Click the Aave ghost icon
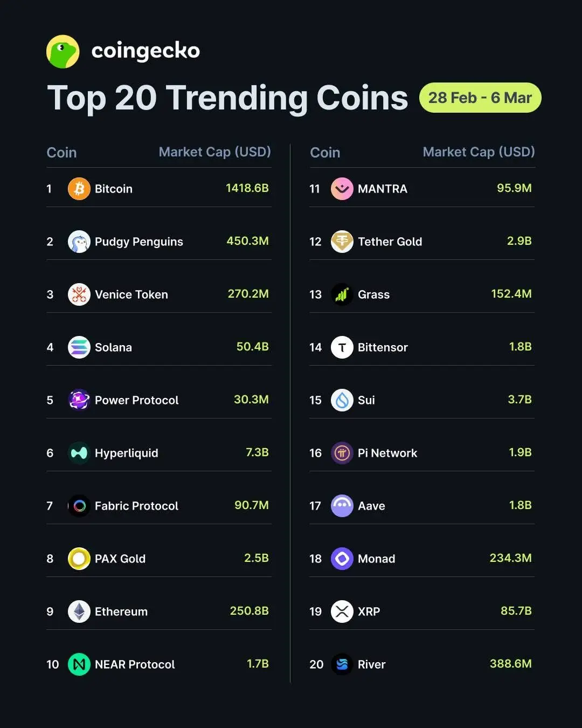The width and height of the screenshot is (582, 728). point(342,506)
